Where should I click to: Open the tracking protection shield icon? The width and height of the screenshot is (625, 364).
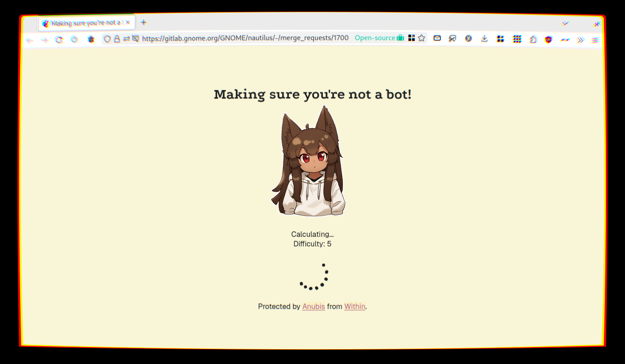pos(107,39)
